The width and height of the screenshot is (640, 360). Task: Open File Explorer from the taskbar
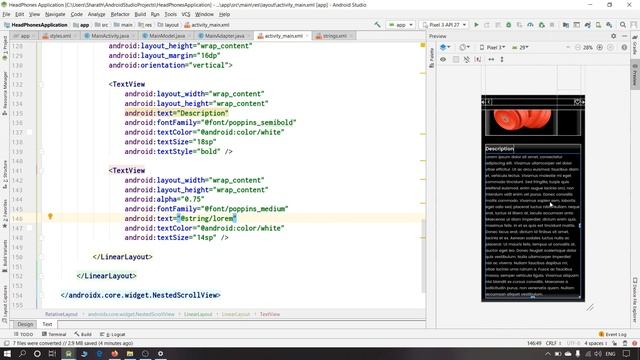[130, 353]
